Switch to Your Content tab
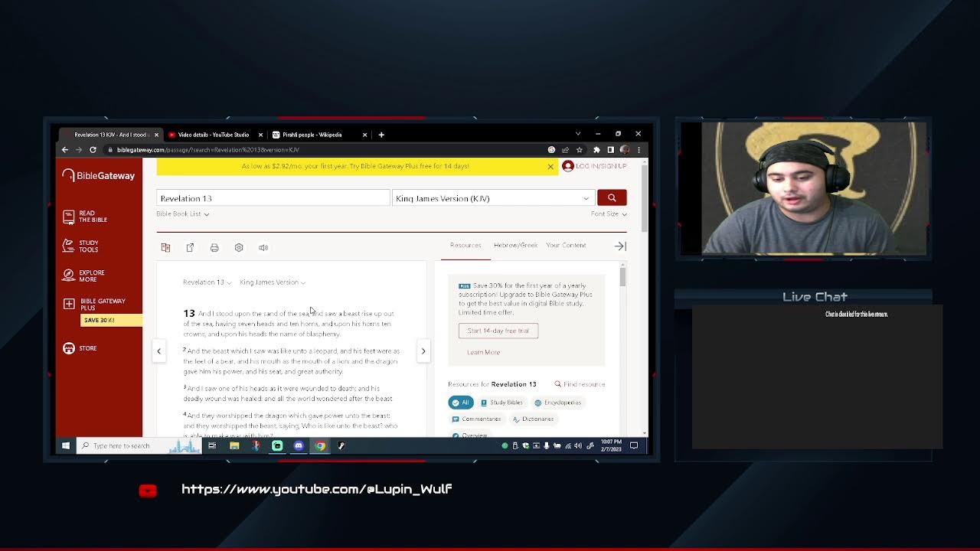Viewport: 980px width, 551px height. 566,246
